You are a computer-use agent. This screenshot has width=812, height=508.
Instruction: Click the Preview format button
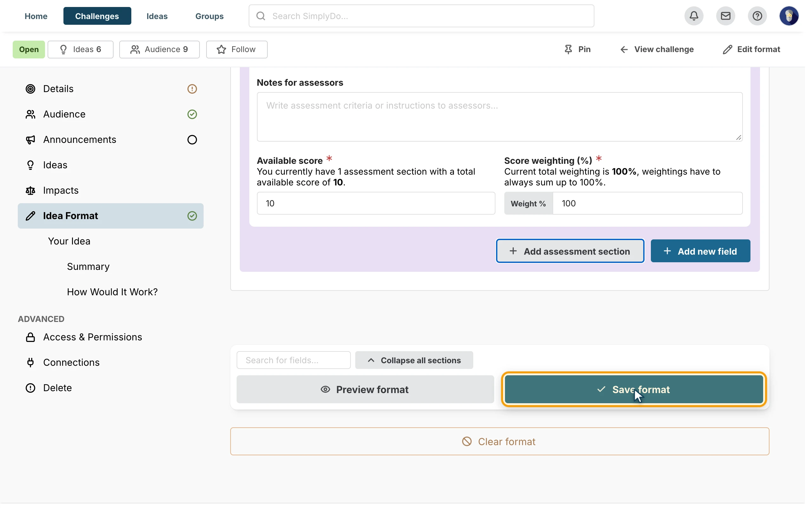tap(365, 389)
